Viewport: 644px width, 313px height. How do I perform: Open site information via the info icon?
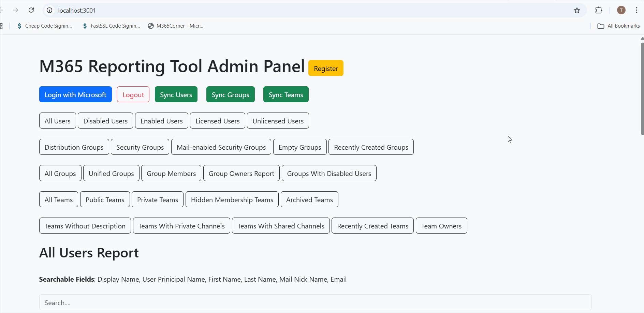[49, 10]
